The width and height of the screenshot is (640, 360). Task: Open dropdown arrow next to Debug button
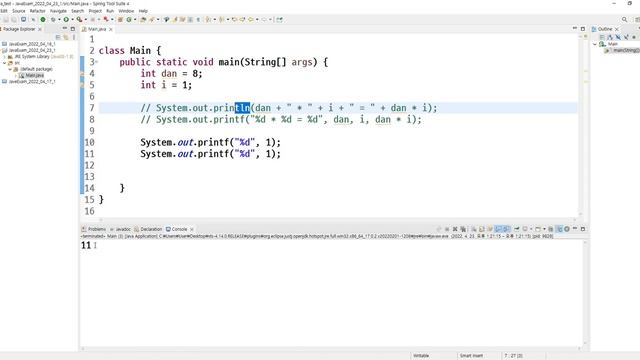coord(59,20)
